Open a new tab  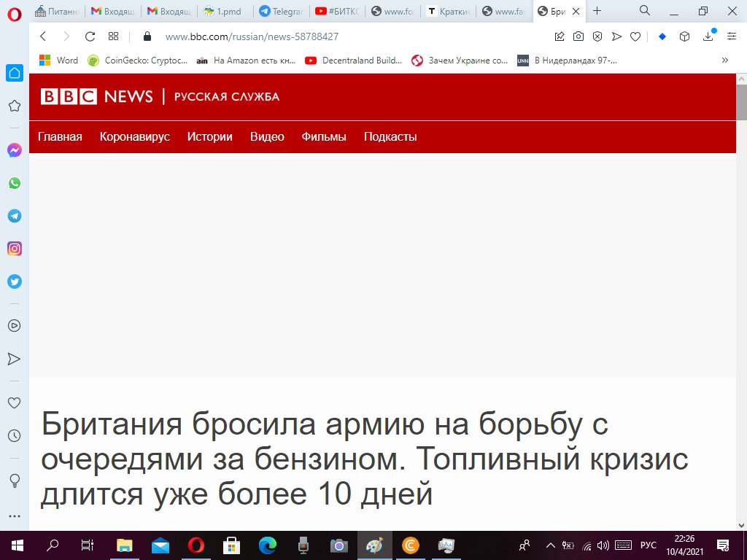click(x=597, y=11)
